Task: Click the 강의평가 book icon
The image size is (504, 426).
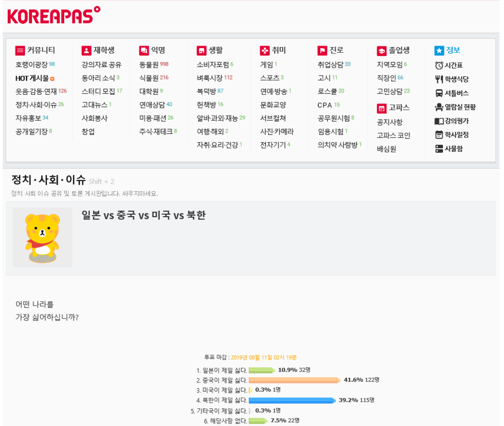Action: [439, 121]
